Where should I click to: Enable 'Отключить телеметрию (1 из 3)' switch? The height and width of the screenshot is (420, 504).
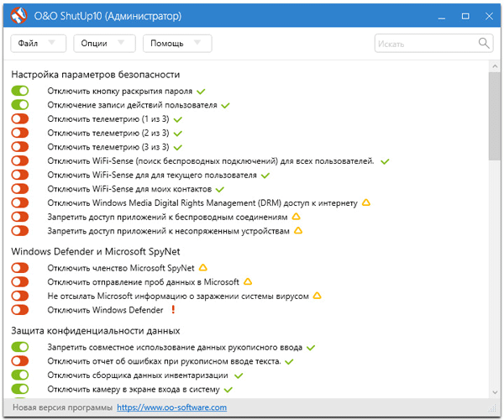(x=20, y=119)
